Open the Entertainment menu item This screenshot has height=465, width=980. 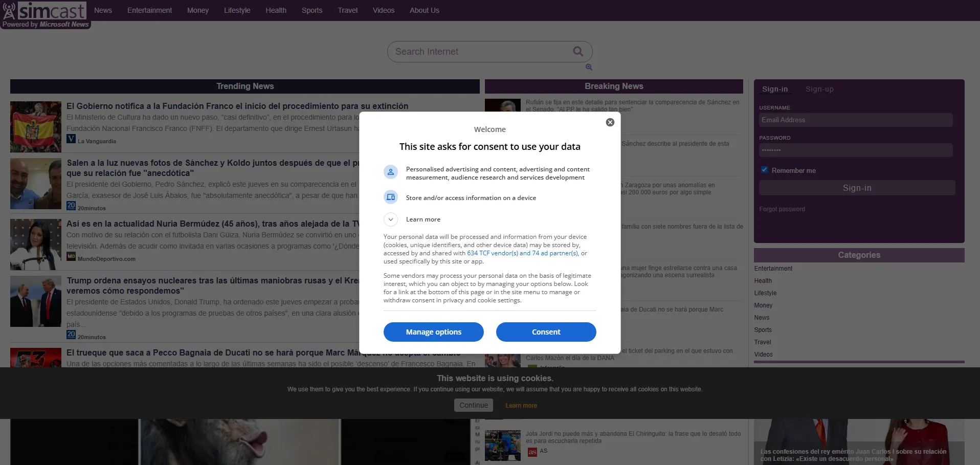tap(149, 10)
